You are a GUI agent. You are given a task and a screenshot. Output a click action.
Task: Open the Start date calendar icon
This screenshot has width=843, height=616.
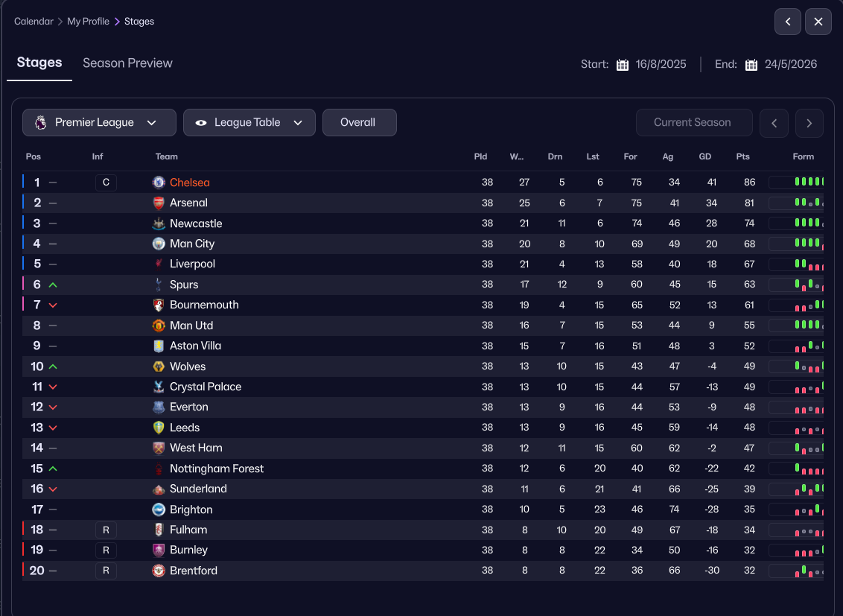point(623,65)
